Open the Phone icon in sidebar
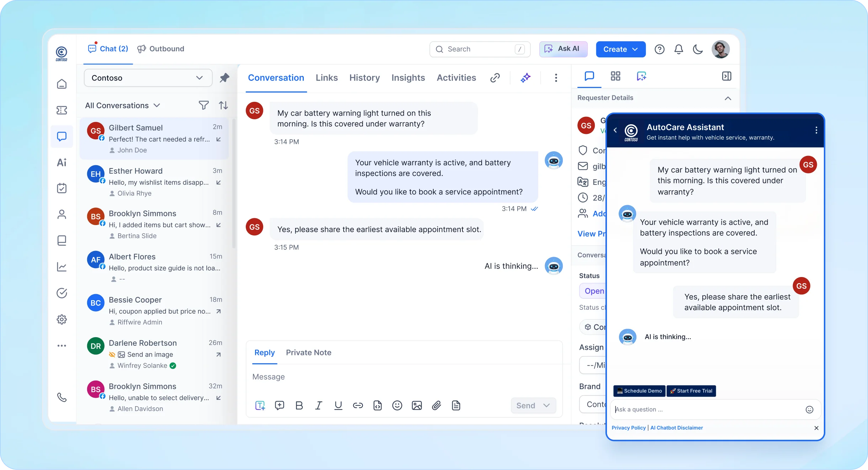Screen dimensions: 868x470 [62, 397]
